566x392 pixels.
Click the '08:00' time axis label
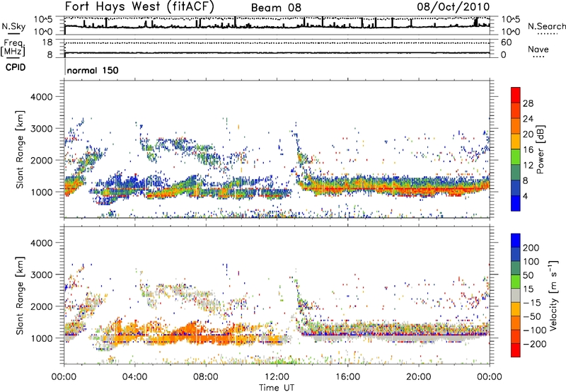click(206, 377)
